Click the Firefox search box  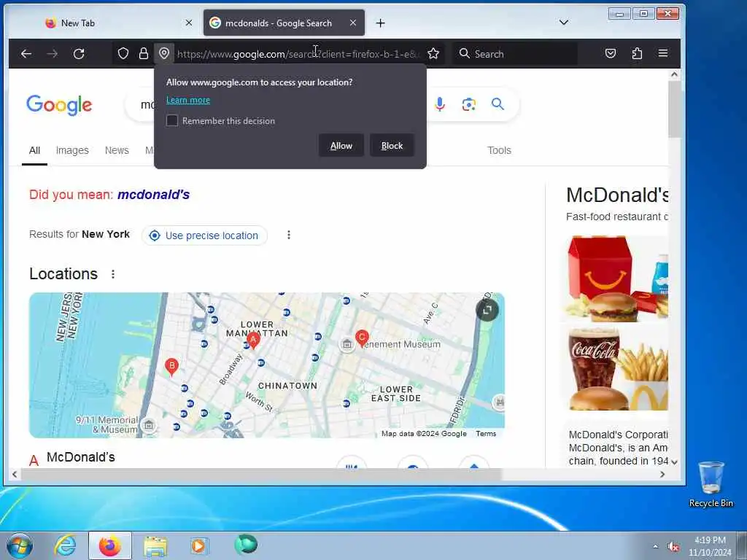coord(514,54)
